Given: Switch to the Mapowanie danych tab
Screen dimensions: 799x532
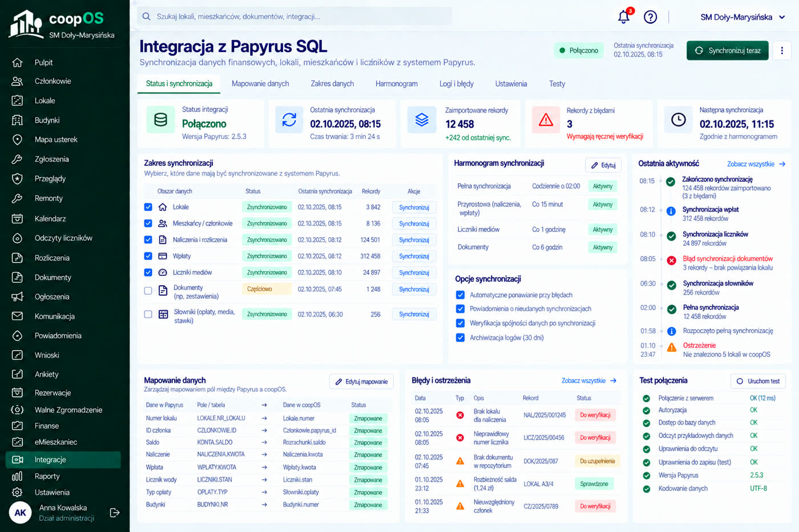Looking at the screenshot, I should pyautogui.click(x=260, y=84).
